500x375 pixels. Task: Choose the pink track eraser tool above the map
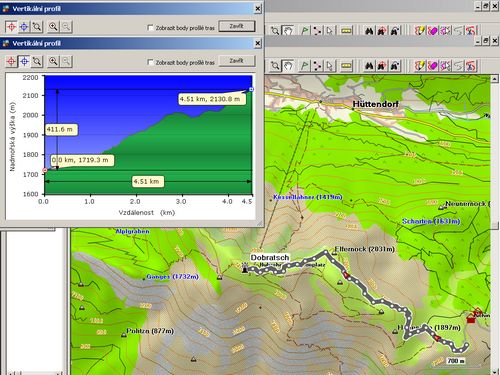point(433,66)
